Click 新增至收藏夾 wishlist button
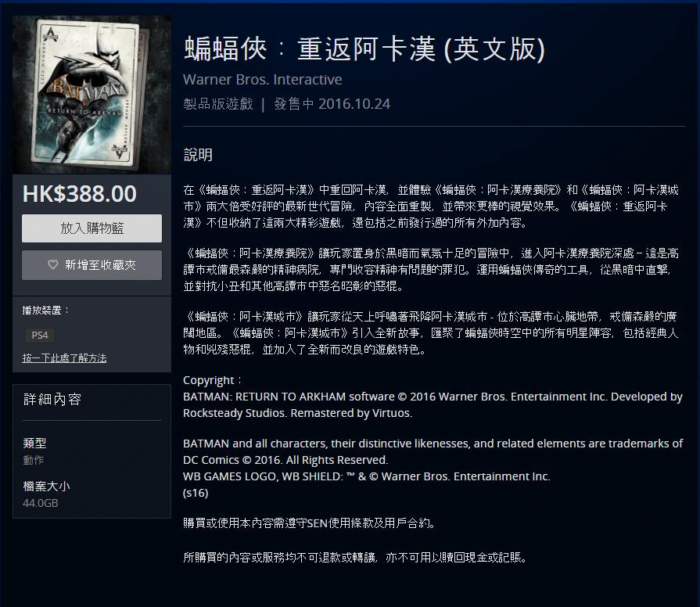 [92, 265]
